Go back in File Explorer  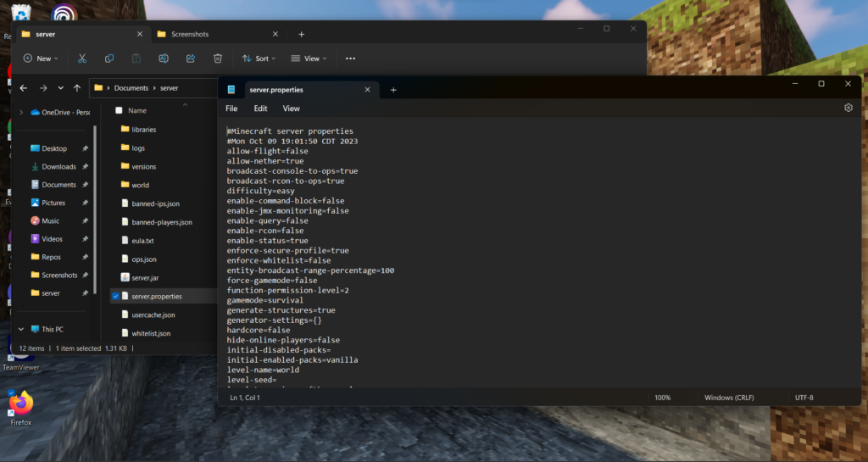click(23, 88)
